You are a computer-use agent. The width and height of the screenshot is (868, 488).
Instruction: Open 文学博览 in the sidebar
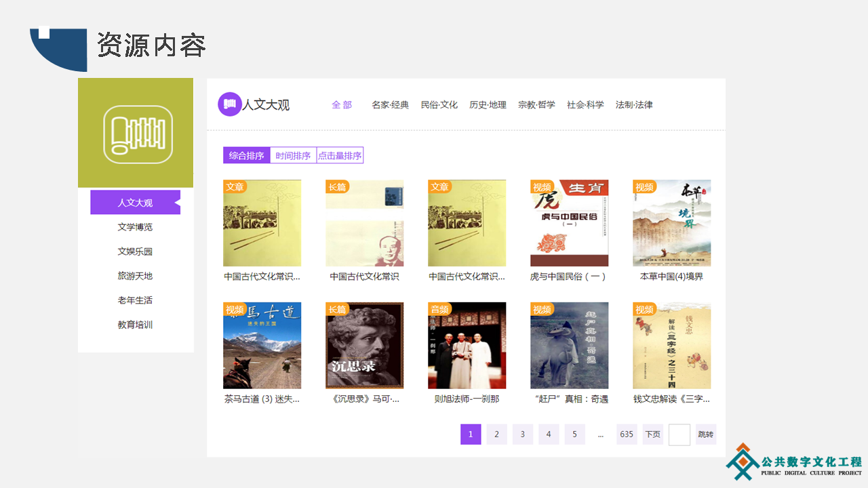click(x=135, y=227)
